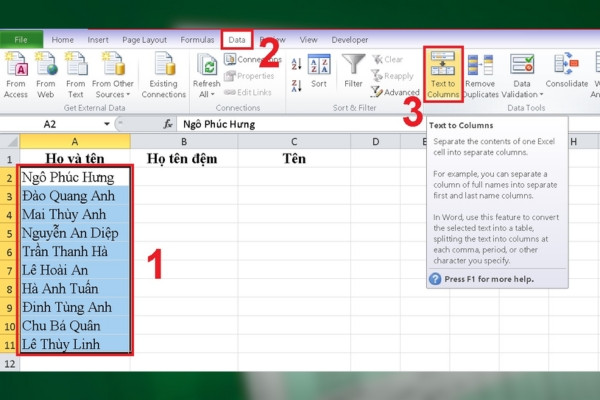Open the File tab
The width and height of the screenshot is (600, 400).
coord(21,39)
